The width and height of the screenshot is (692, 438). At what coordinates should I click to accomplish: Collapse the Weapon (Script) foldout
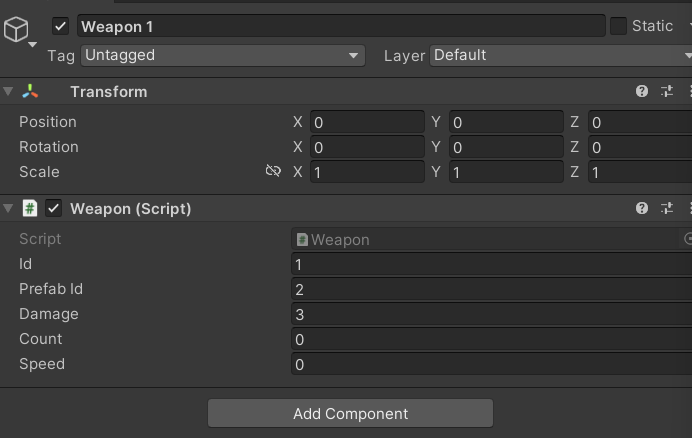click(x=9, y=208)
